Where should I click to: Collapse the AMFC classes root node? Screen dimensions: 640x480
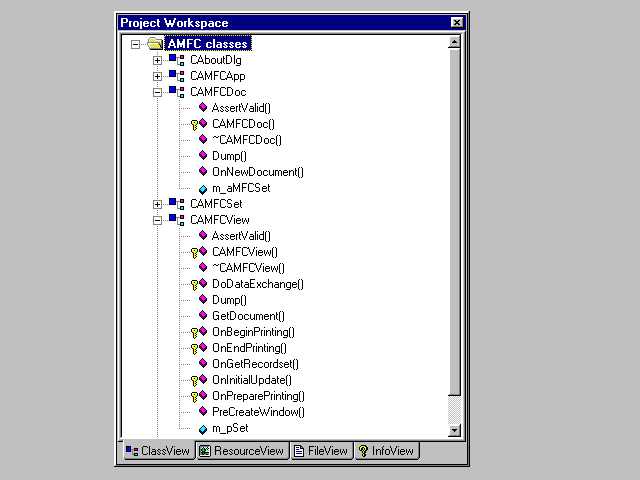point(135,44)
